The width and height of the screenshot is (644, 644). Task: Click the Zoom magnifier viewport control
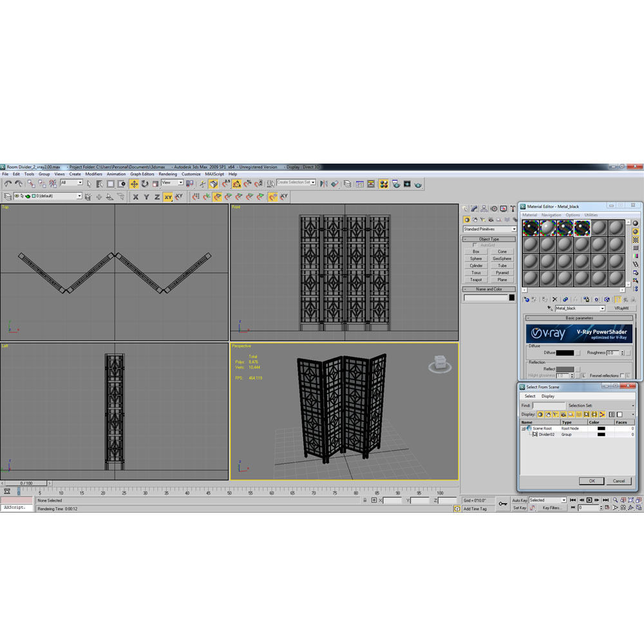coord(615,500)
